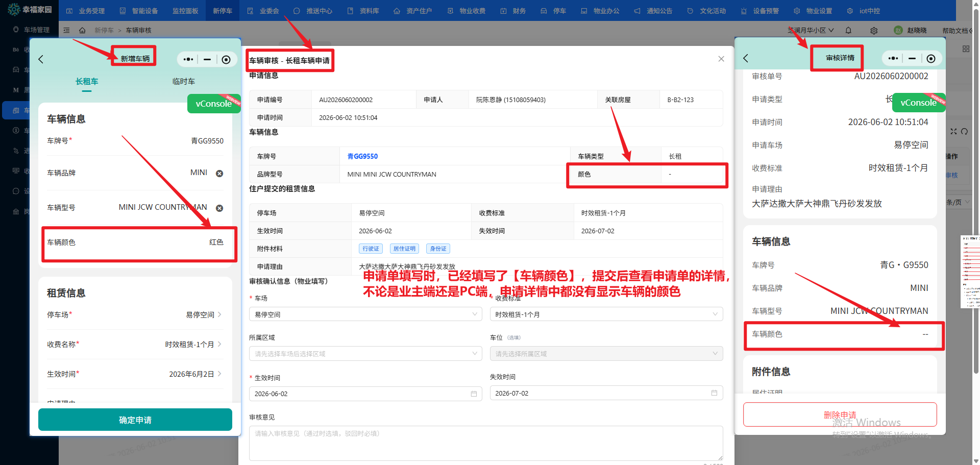Click the refresh icon at right edge
Screen dimensions: 980x465
point(964,131)
